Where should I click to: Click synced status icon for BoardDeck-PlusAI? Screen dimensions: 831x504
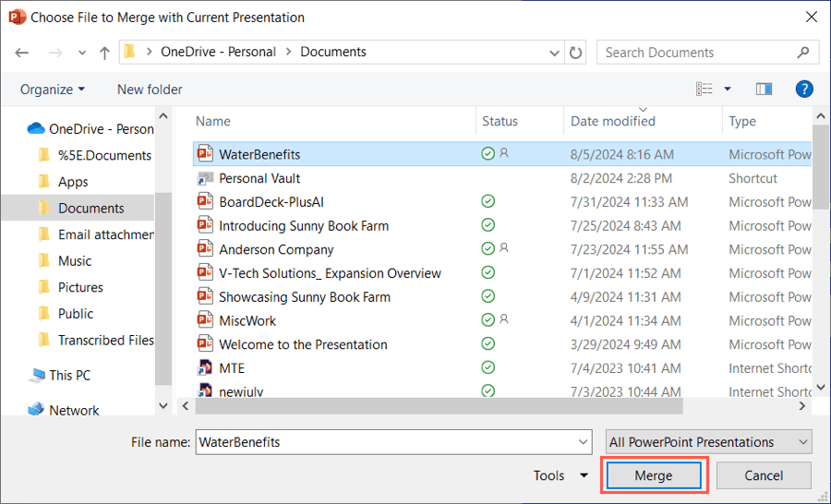pyautogui.click(x=488, y=201)
